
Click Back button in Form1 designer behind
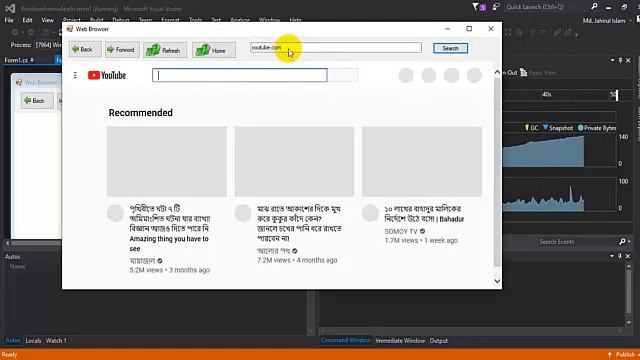point(37,101)
